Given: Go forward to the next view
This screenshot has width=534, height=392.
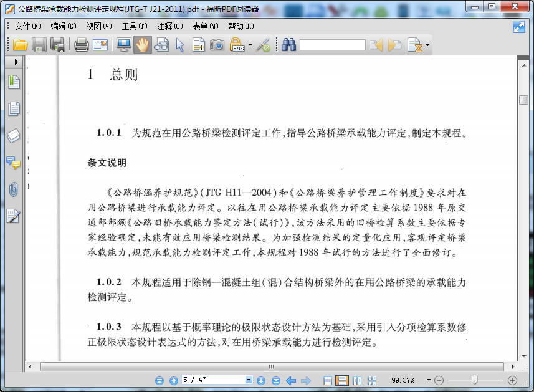Looking at the screenshot, I should click(306, 380).
